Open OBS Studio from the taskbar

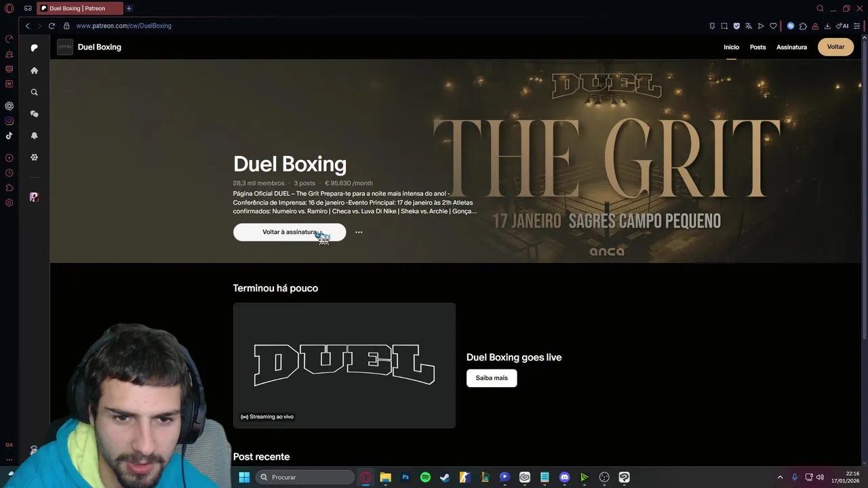coord(604,477)
